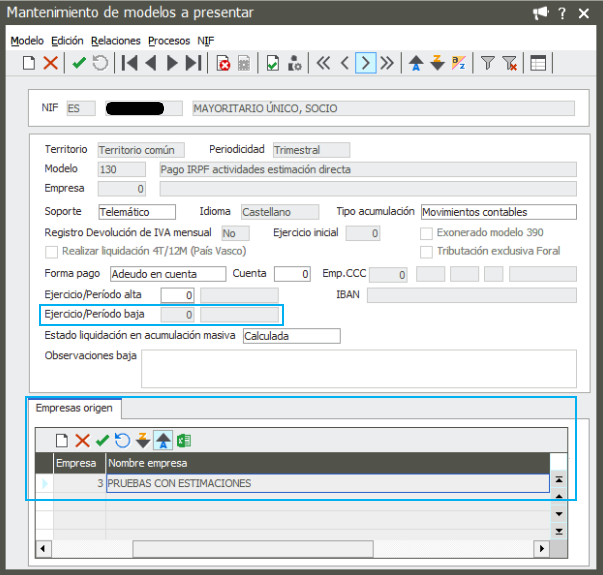Click the Observaciones baja text area
Viewport: 603px width, 575px height.
click(358, 368)
